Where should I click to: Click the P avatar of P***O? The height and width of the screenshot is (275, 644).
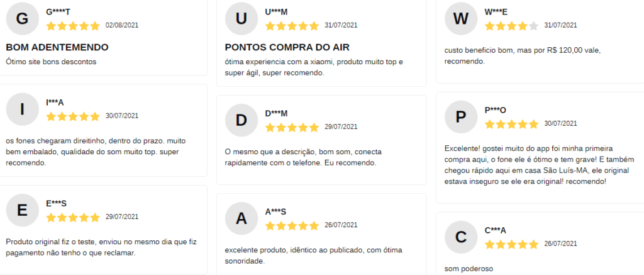(460, 117)
